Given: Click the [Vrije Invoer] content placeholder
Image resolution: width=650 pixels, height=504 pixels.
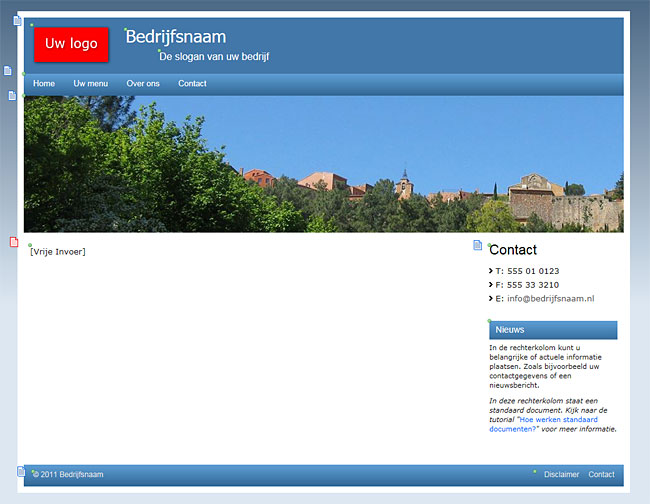Looking at the screenshot, I should point(58,252).
